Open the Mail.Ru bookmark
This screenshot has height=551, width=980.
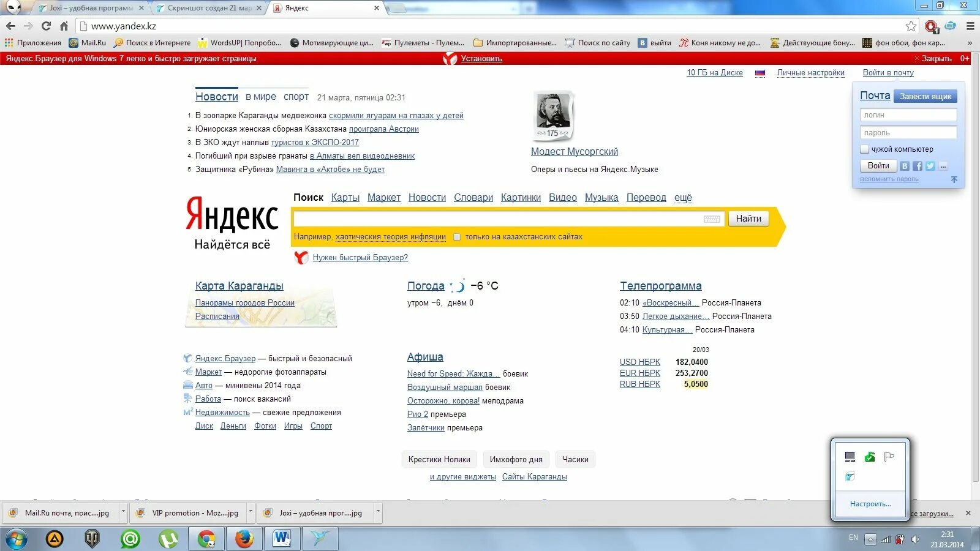coord(88,43)
